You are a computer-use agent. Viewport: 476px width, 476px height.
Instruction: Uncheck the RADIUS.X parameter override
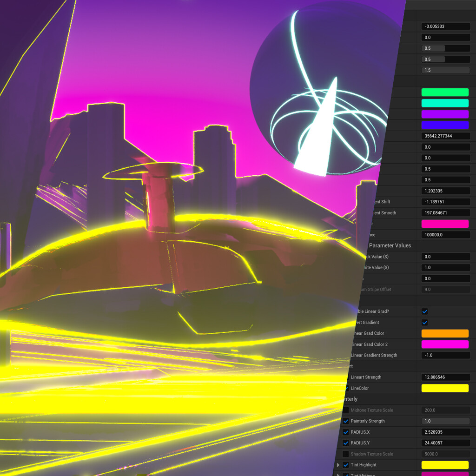[345, 432]
